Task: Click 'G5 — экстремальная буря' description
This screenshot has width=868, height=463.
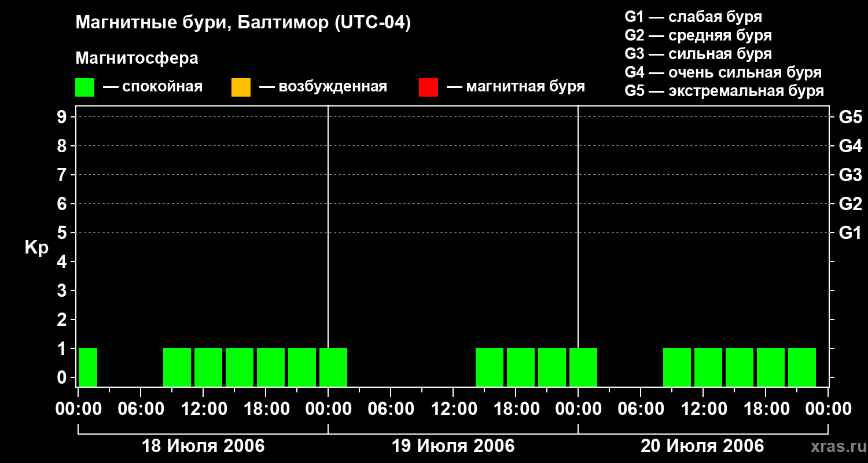Action: pos(724,91)
